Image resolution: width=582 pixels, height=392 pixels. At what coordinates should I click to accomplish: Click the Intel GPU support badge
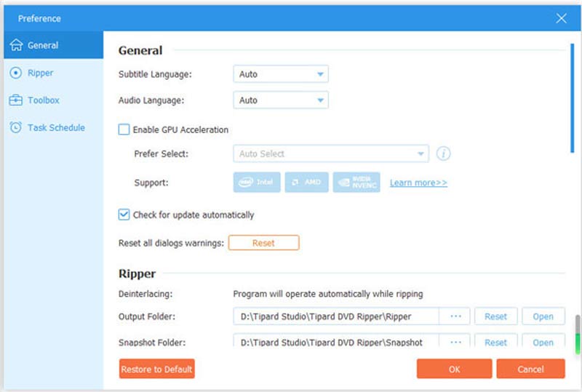257,183
